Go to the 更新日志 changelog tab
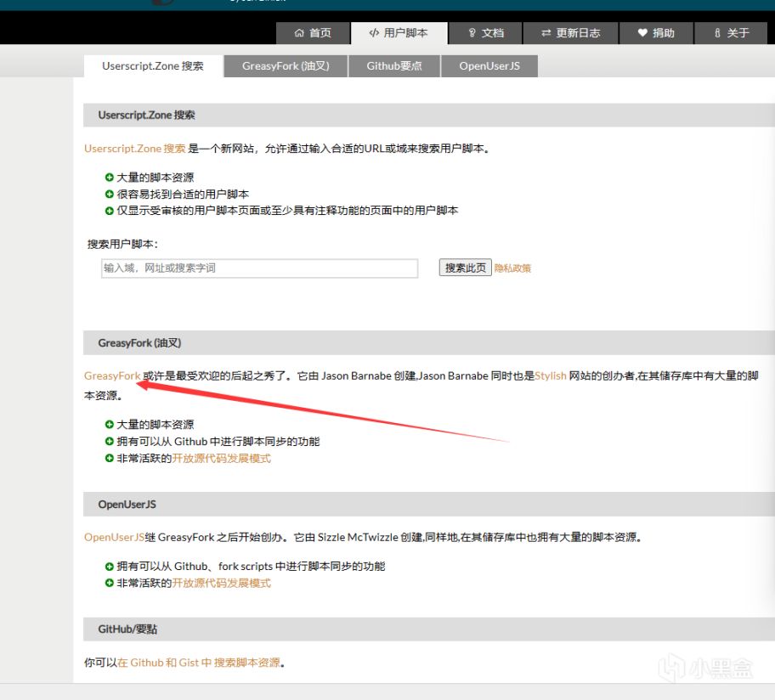This screenshot has height=700, width=775. tap(571, 33)
